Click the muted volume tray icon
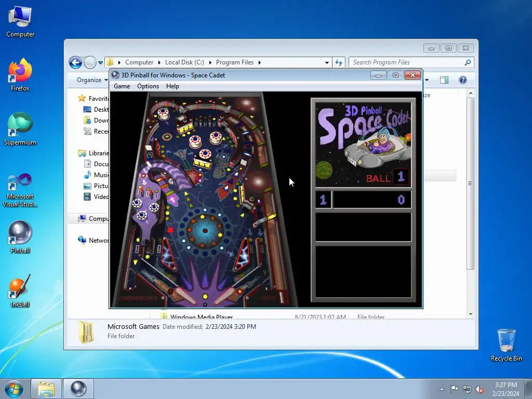Image resolution: width=532 pixels, height=399 pixels. (480, 389)
